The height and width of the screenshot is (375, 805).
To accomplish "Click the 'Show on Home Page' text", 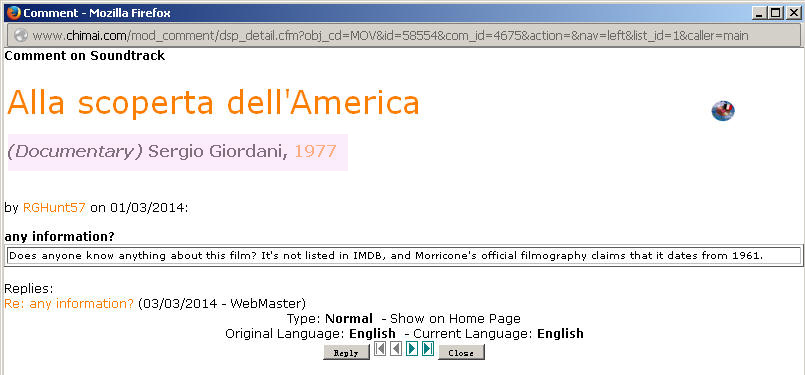I will pos(455,318).
